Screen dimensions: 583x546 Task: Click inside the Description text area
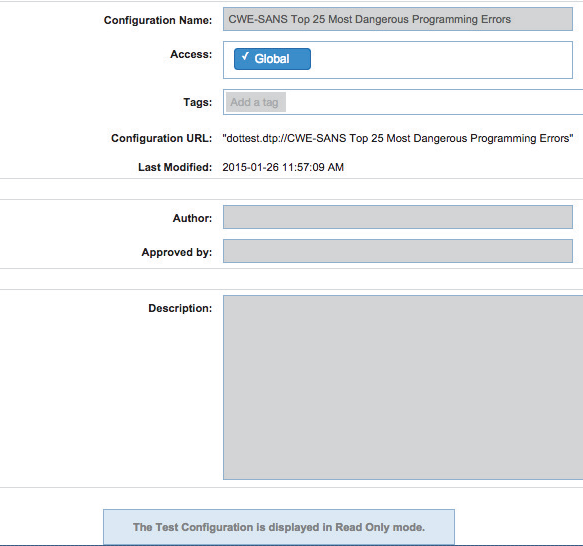[403, 387]
